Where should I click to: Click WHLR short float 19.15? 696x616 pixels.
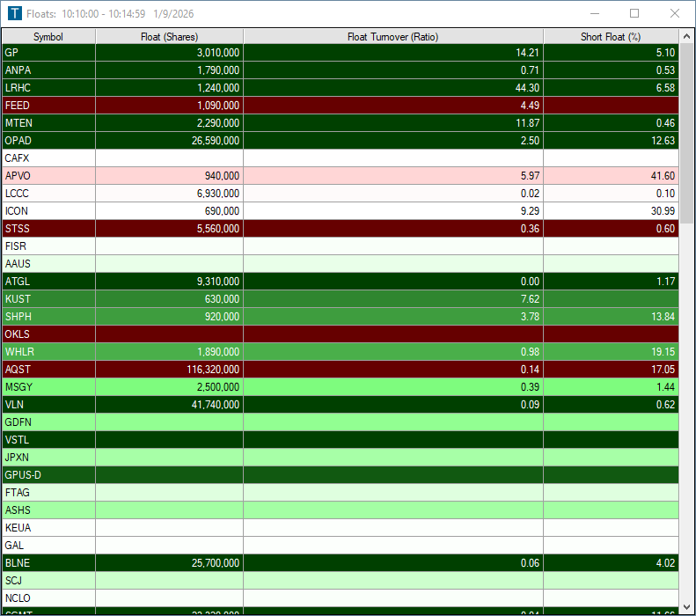(663, 352)
